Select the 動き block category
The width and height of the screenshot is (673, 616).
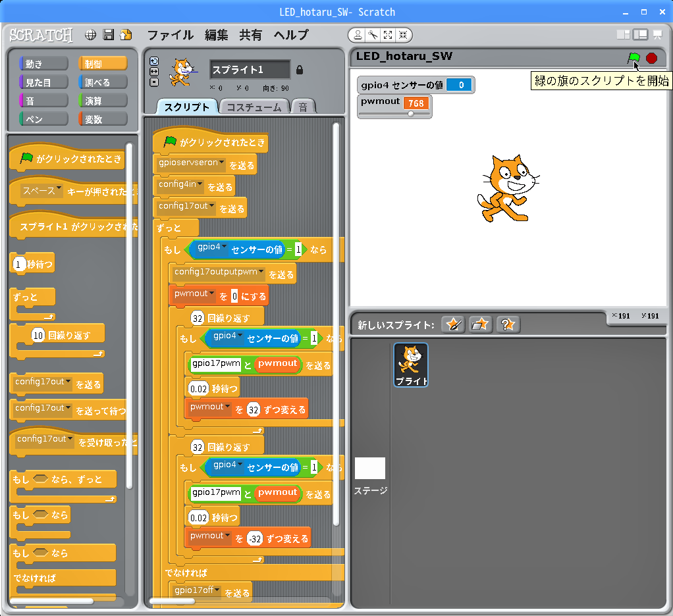(x=43, y=63)
